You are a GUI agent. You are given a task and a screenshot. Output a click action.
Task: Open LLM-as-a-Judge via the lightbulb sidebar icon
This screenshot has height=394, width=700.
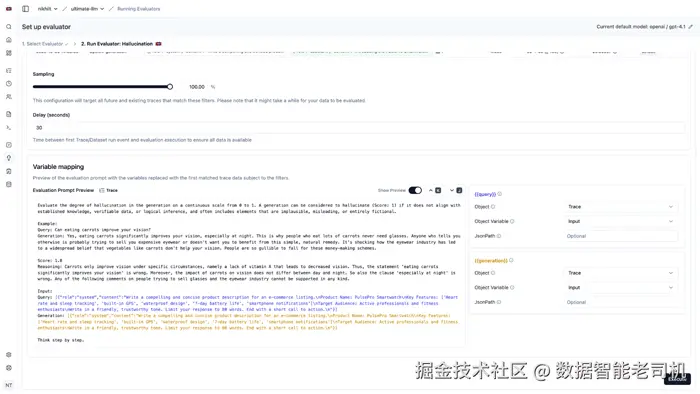(8, 158)
